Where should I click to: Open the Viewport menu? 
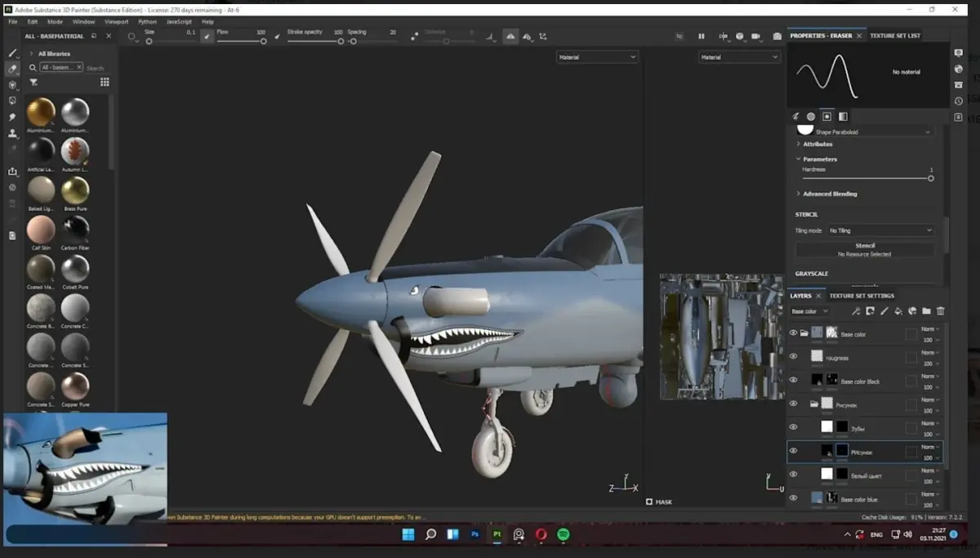pos(116,22)
